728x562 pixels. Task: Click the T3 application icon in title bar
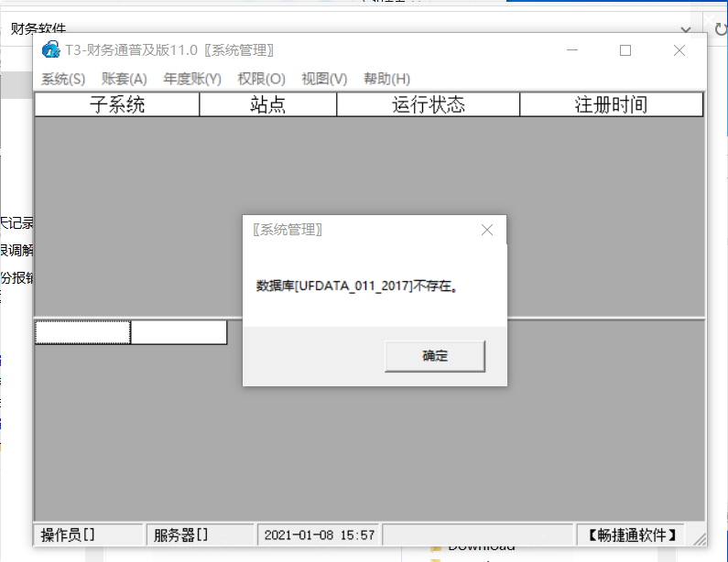coord(50,49)
